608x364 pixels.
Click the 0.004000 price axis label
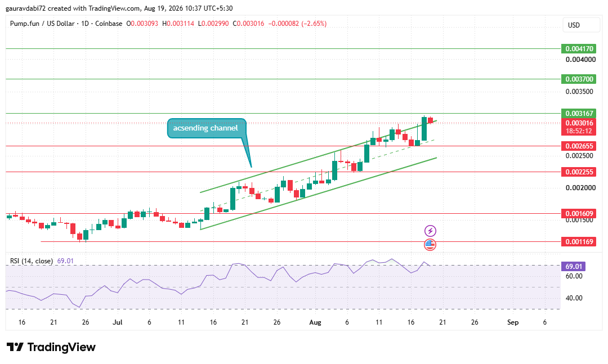[580, 60]
